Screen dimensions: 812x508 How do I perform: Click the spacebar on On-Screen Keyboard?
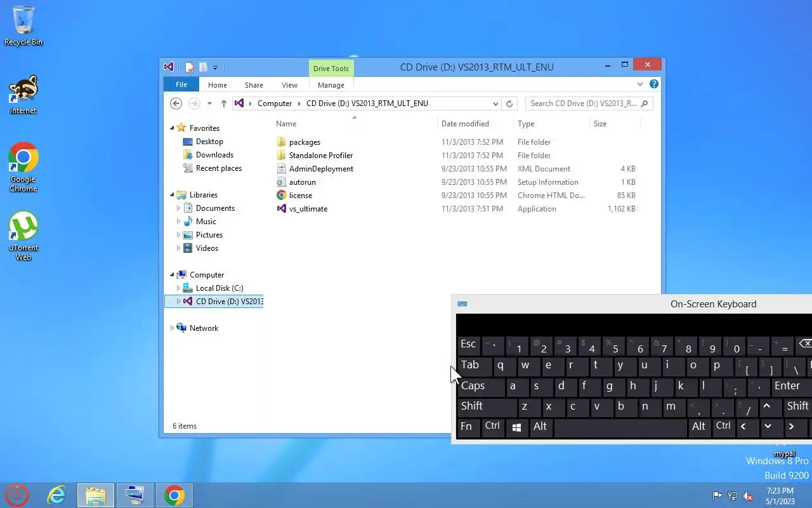click(x=620, y=427)
